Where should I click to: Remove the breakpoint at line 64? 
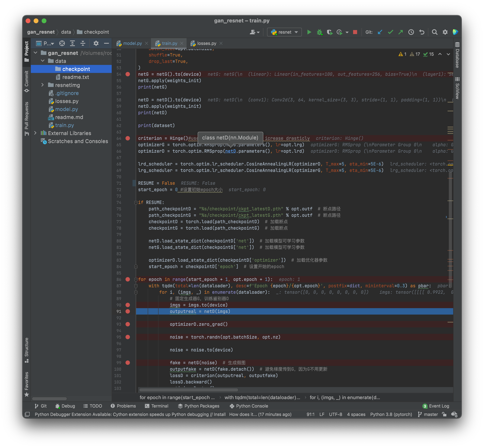click(128, 138)
